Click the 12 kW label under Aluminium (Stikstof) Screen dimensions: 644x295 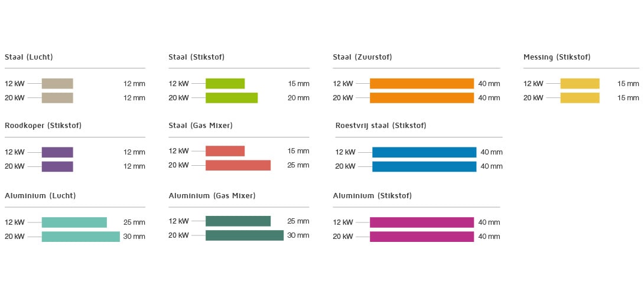pos(343,222)
